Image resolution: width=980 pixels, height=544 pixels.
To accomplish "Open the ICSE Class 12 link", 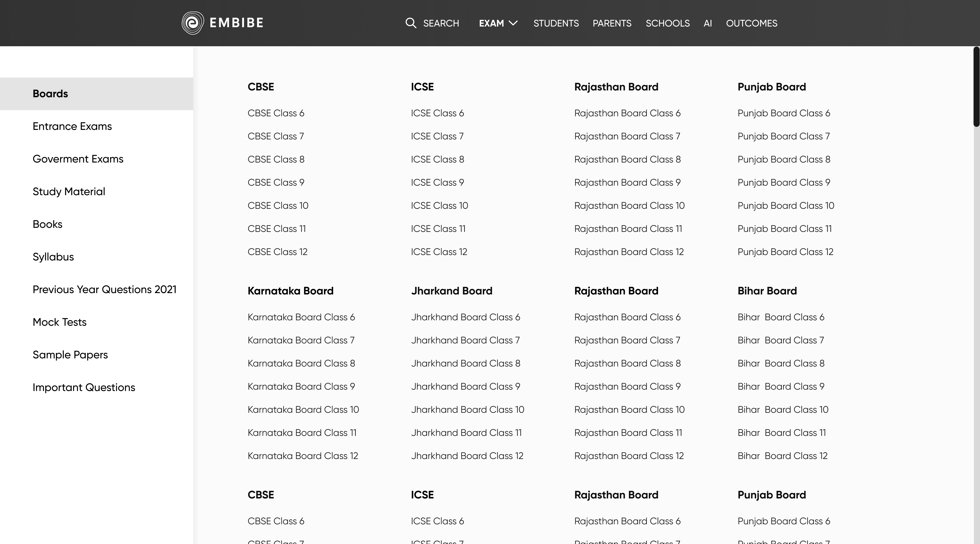I will [439, 252].
